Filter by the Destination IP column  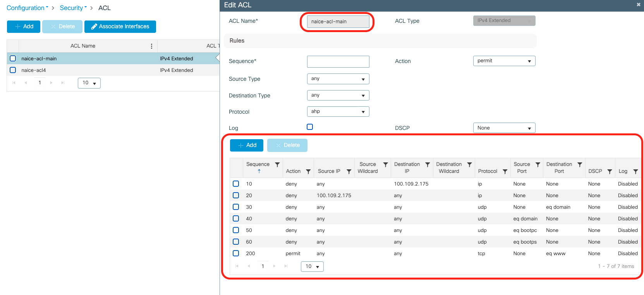tap(428, 165)
